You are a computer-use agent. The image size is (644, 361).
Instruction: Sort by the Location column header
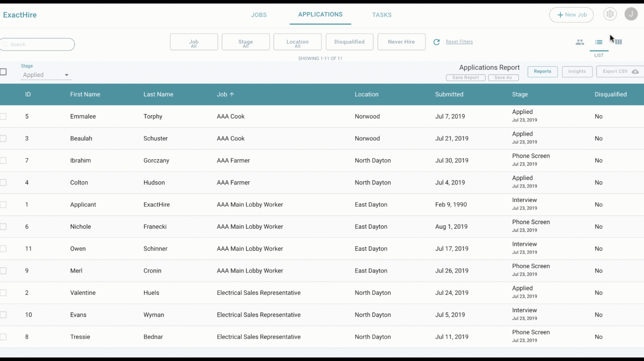tap(367, 94)
